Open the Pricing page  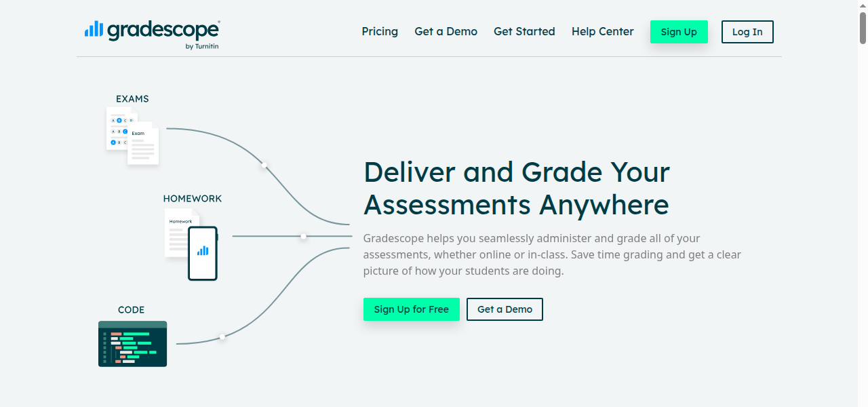click(x=380, y=31)
